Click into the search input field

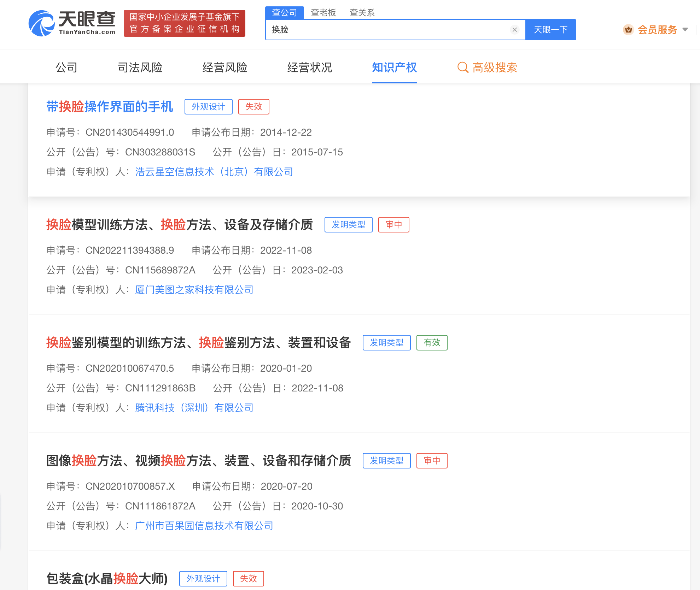(389, 30)
